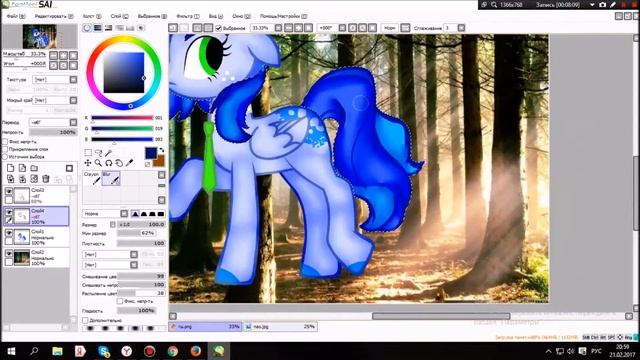Viewport: 640px width, 360px height.
Task: Swap foreground and background colors
Action: pyautogui.click(x=162, y=150)
